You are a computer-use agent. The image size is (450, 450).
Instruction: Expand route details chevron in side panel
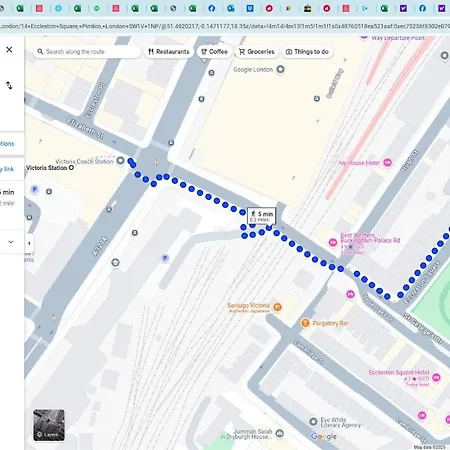click(11, 242)
